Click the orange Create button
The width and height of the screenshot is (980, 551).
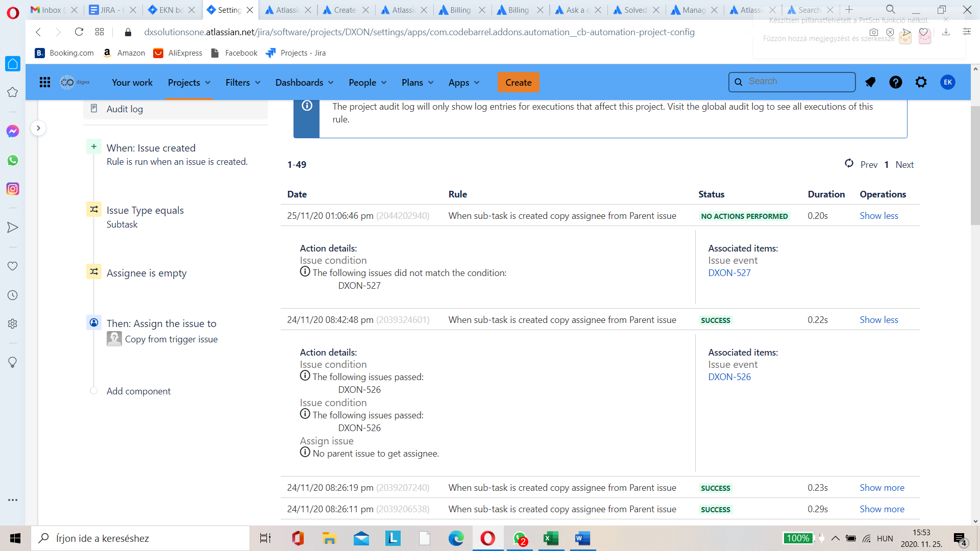pos(518,82)
